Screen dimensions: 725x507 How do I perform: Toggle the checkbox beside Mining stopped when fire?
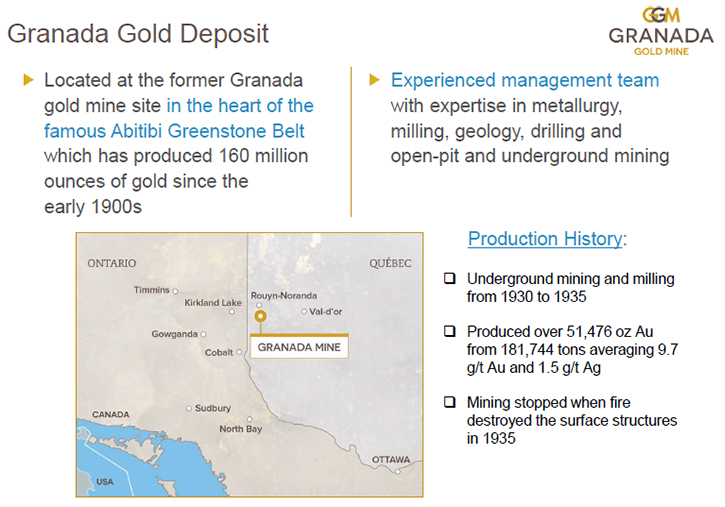(450, 403)
